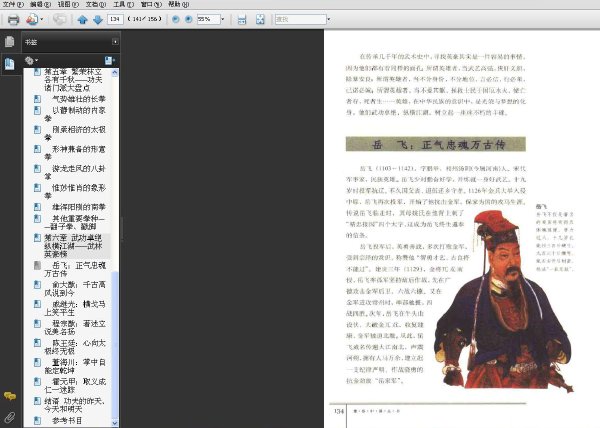Click the 岳飞：正气忠魂万古传 heading on the page
Image resolution: width=600 pixels, height=428 pixels.
tap(435, 144)
